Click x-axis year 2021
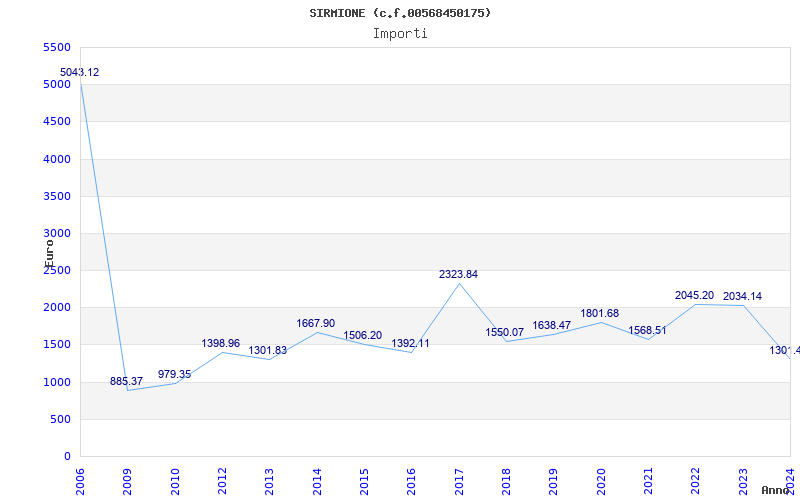 648,482
